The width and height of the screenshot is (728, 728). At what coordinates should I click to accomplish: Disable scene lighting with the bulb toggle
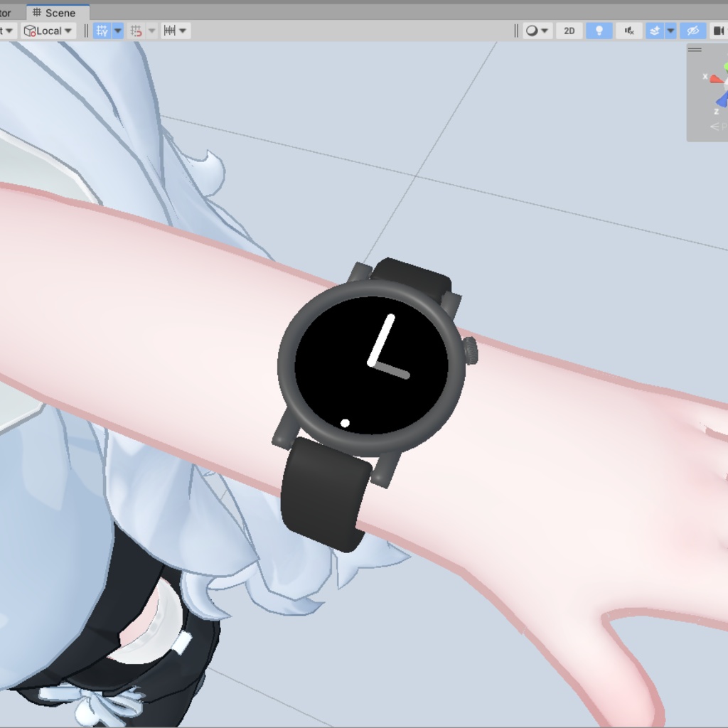pos(599,30)
